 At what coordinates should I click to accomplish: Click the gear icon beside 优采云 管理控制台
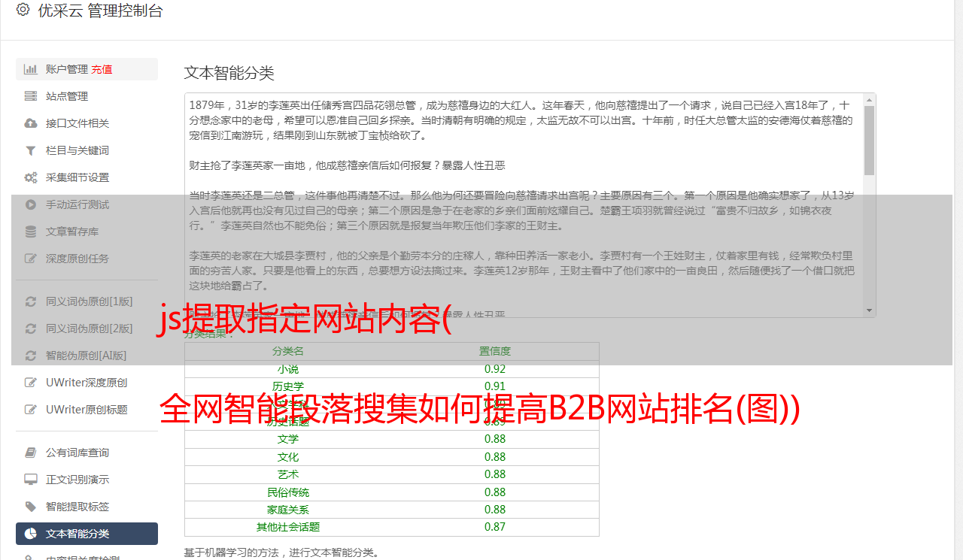pyautogui.click(x=23, y=10)
